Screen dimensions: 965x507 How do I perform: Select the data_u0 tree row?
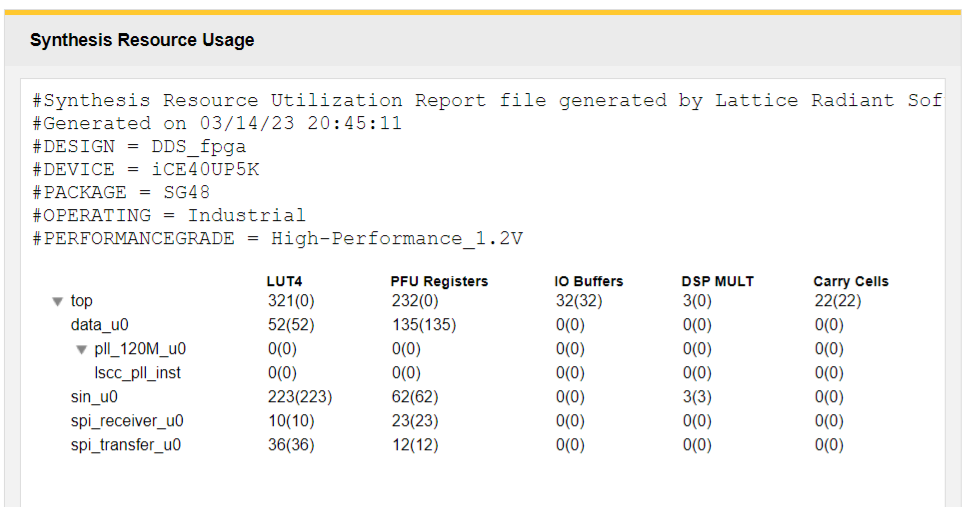click(99, 325)
